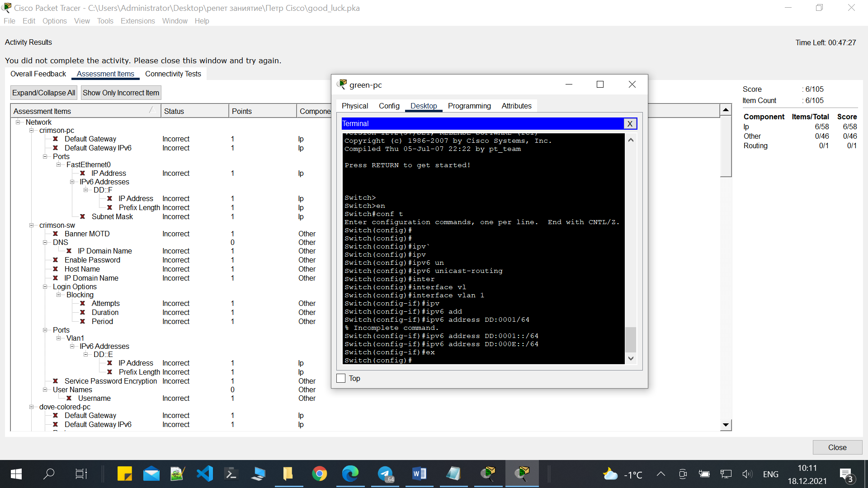Screen dimensions: 868x488
Task: Open taskbar search magnifier
Action: 49,474
